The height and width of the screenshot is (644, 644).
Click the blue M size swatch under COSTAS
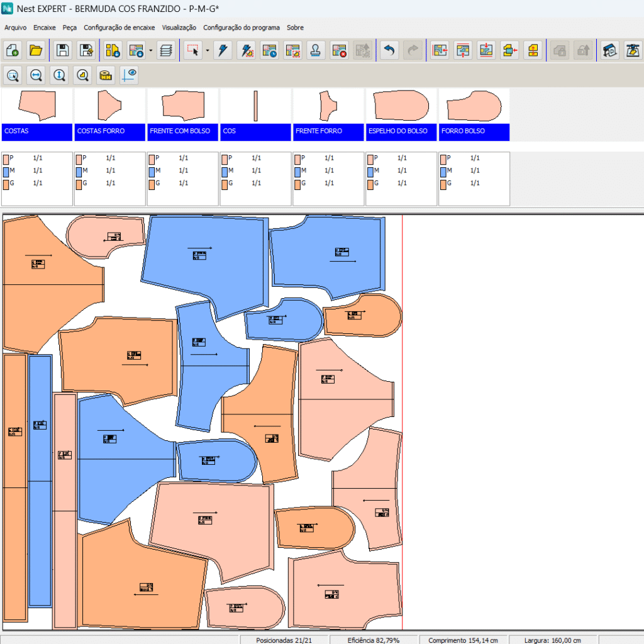pyautogui.click(x=6, y=171)
